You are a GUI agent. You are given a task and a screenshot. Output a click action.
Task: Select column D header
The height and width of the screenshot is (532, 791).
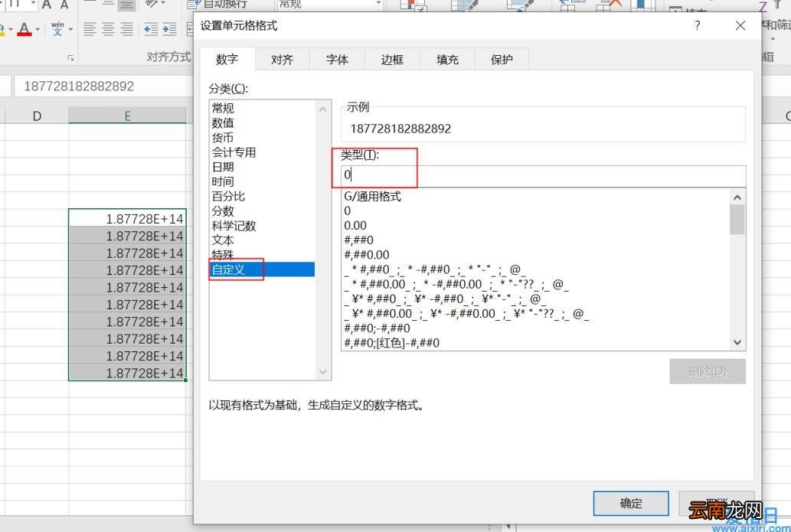point(37,116)
